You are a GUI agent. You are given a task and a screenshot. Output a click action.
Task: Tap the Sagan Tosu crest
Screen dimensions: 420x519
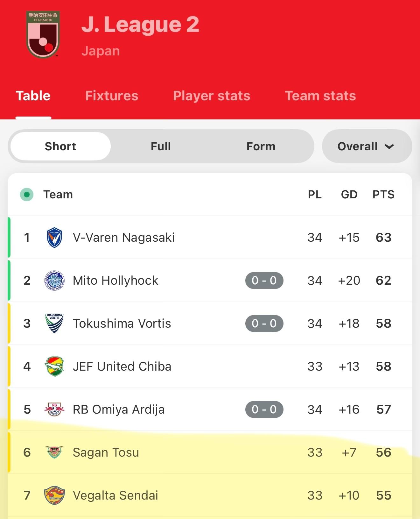[x=54, y=452]
